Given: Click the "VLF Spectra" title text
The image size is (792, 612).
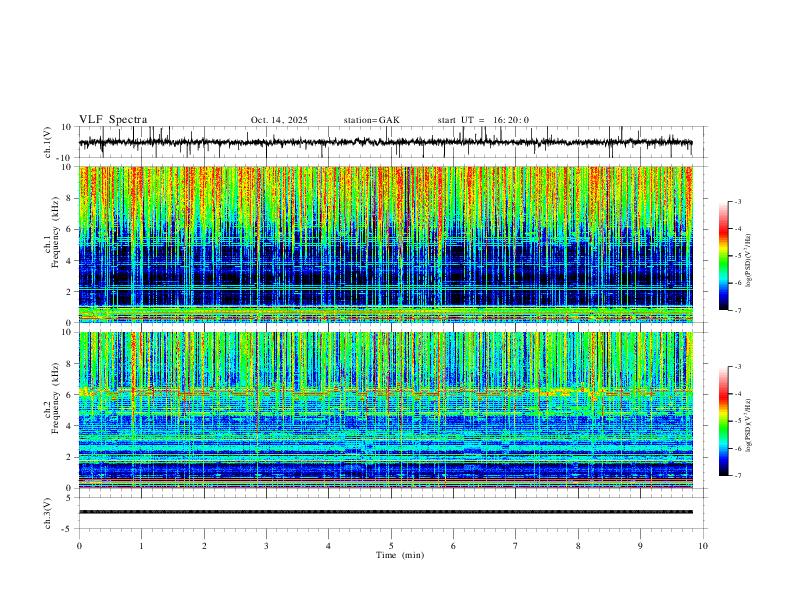Looking at the screenshot, I should point(113,120).
